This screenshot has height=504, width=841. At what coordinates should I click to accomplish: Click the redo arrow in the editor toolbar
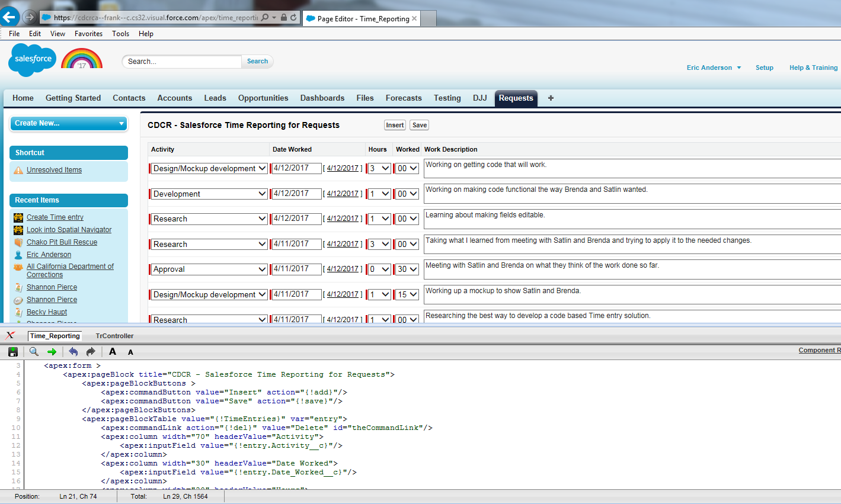pyautogui.click(x=91, y=352)
